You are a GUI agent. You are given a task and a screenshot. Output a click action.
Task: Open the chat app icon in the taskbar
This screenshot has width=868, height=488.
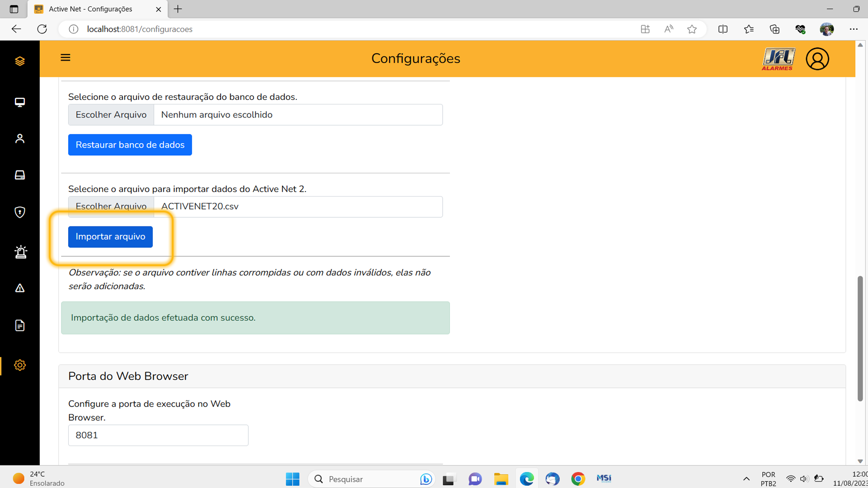tap(475, 479)
